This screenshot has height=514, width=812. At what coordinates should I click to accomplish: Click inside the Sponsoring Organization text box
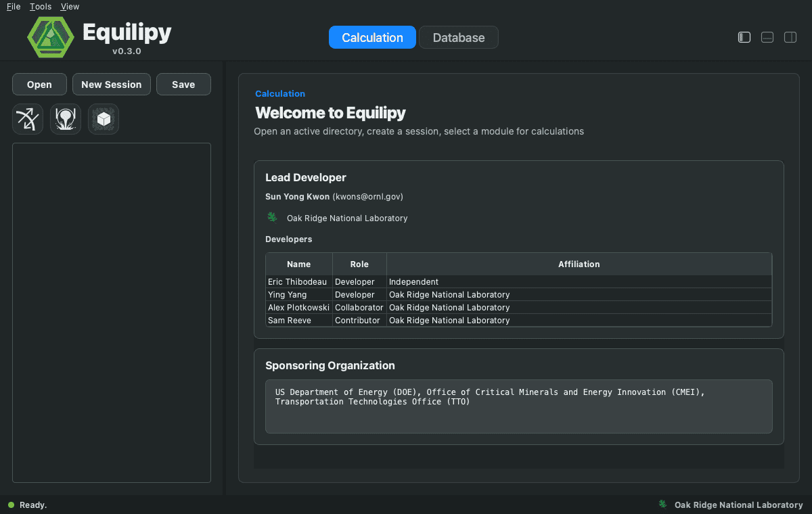pos(518,406)
